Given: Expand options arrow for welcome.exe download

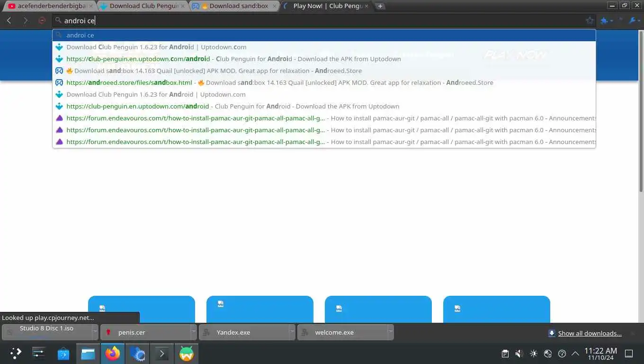Looking at the screenshot, I should coord(391,332).
